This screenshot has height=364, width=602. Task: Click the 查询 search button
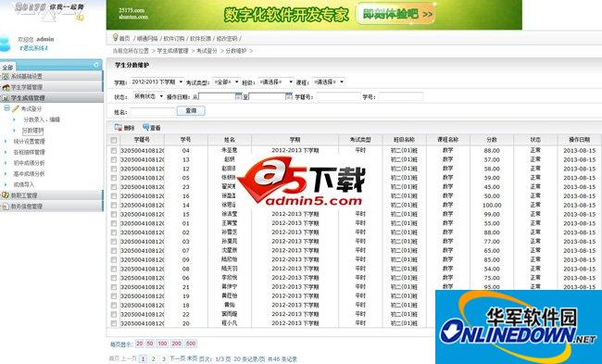click(191, 111)
